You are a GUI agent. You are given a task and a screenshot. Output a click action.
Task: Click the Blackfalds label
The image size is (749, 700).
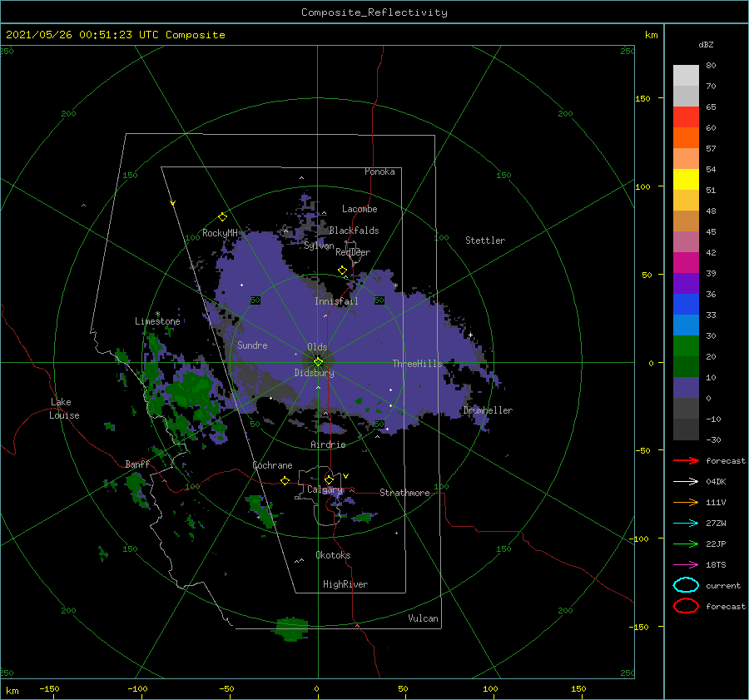[x=354, y=231]
